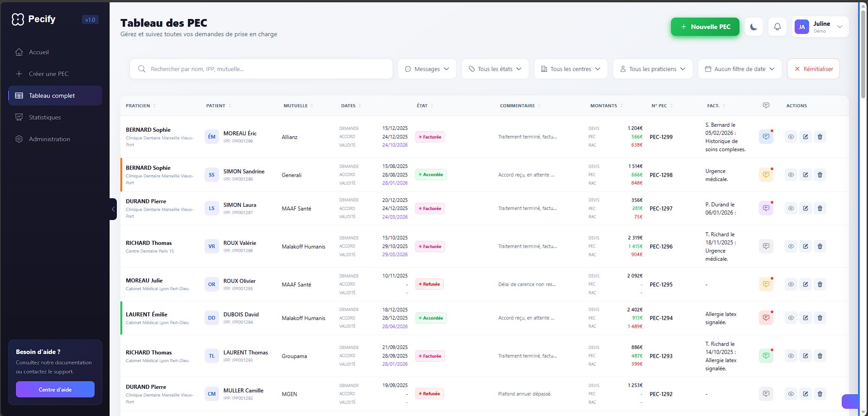The height and width of the screenshot is (416, 868).
Task: Go to Statistiques in the sidebar
Action: (44, 117)
